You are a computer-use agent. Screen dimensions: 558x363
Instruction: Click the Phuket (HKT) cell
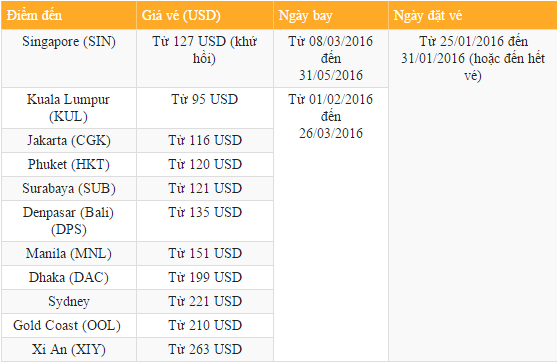coord(69,164)
